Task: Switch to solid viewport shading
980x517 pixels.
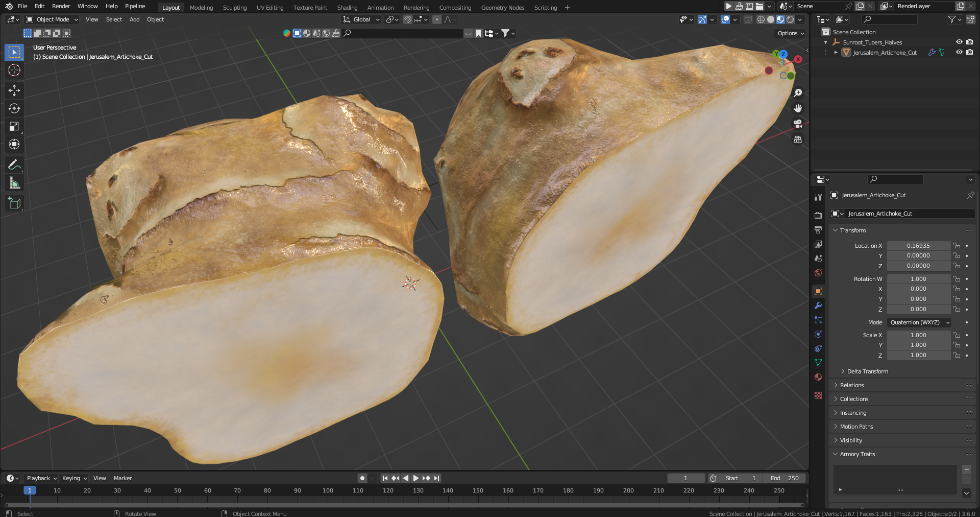Action: pyautogui.click(x=771, y=19)
